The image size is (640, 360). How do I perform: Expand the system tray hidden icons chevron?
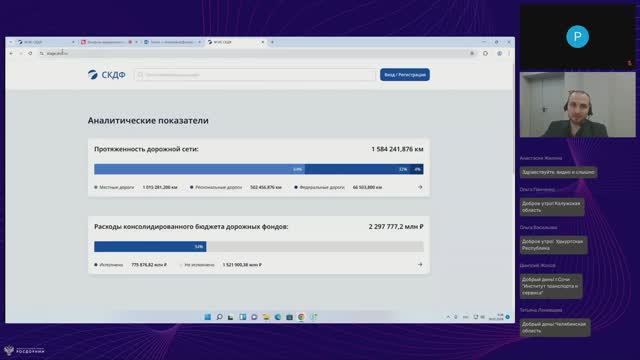click(x=448, y=317)
